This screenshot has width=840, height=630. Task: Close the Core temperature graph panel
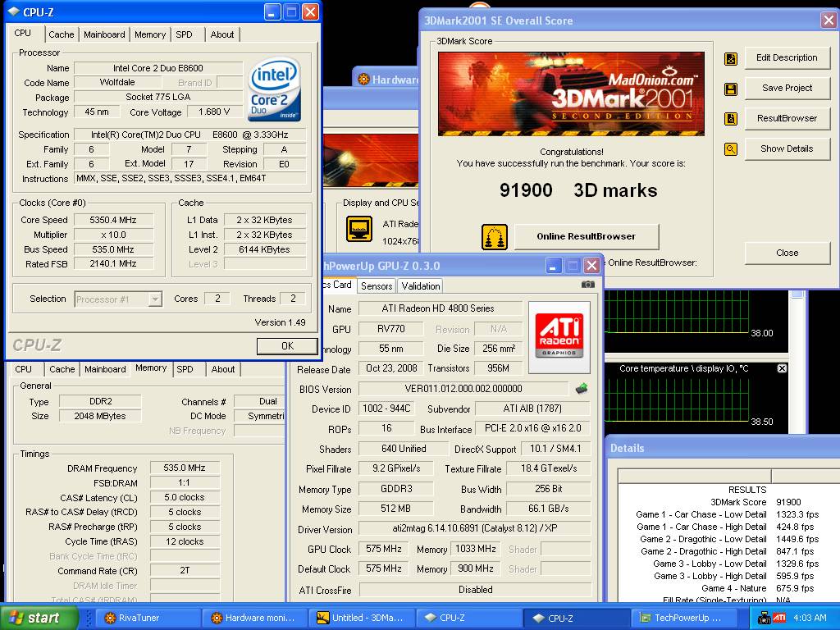[x=782, y=368]
